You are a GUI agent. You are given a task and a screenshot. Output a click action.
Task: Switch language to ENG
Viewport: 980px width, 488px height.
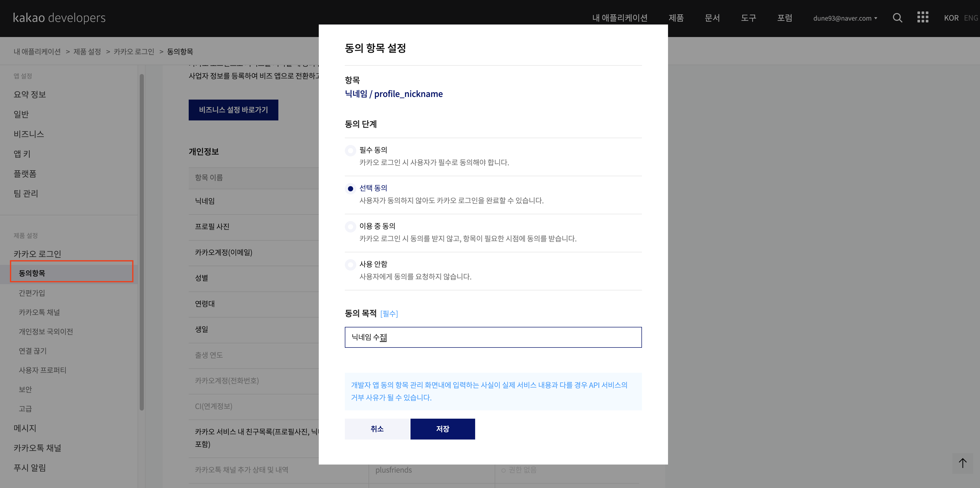pos(971,18)
